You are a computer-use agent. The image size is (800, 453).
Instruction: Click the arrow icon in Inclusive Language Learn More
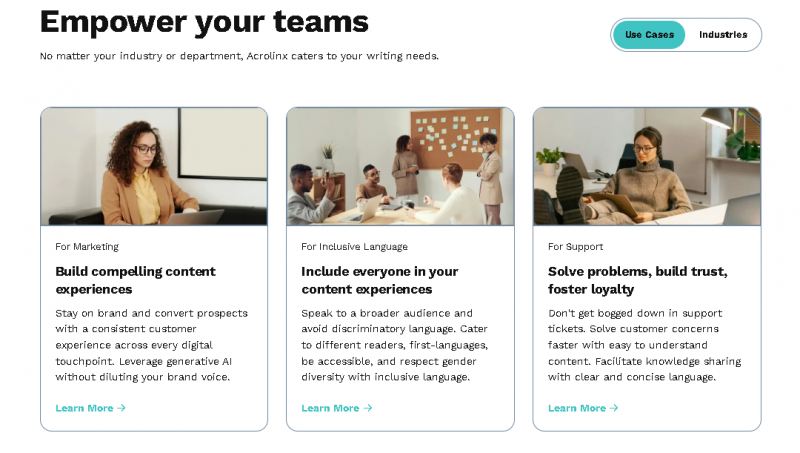tap(368, 408)
